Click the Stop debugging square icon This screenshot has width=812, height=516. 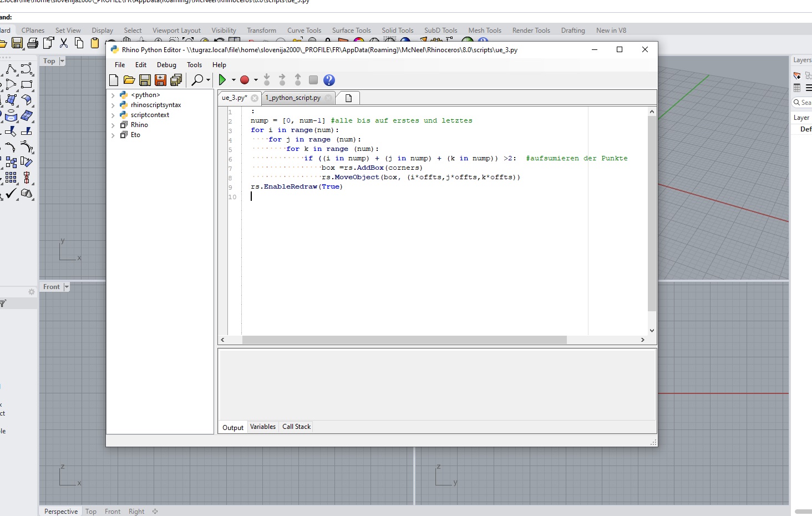point(313,80)
